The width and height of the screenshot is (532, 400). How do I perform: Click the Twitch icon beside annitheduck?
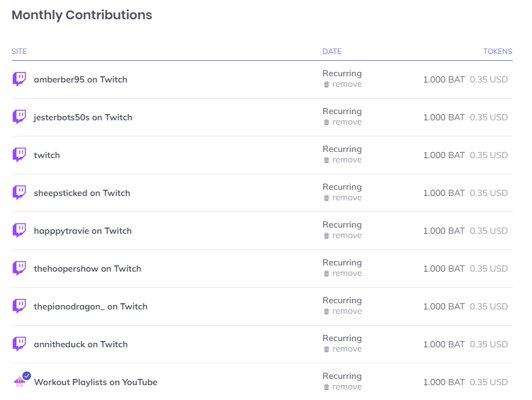(19, 344)
